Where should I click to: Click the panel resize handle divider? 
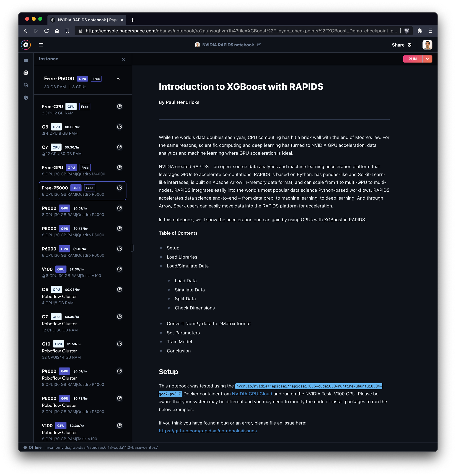(132, 248)
